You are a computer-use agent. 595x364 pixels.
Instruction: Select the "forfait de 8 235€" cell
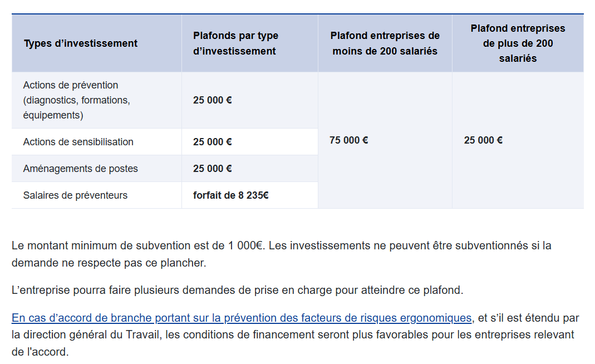click(x=231, y=195)
